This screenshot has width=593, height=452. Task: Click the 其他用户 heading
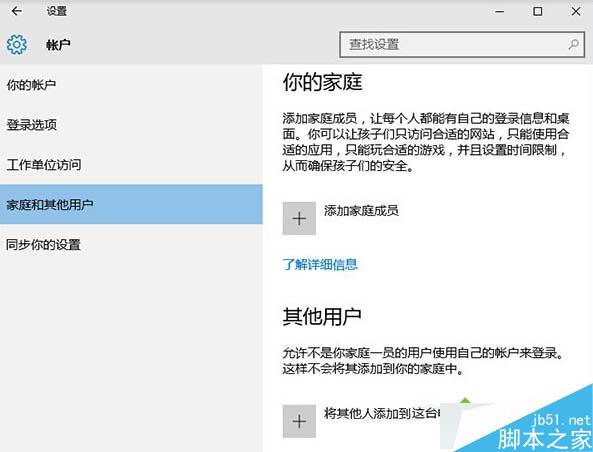pyautogui.click(x=322, y=316)
